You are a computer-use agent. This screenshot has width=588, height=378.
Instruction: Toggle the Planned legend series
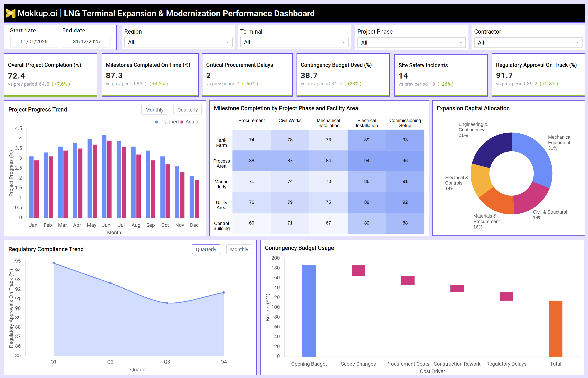pyautogui.click(x=167, y=122)
